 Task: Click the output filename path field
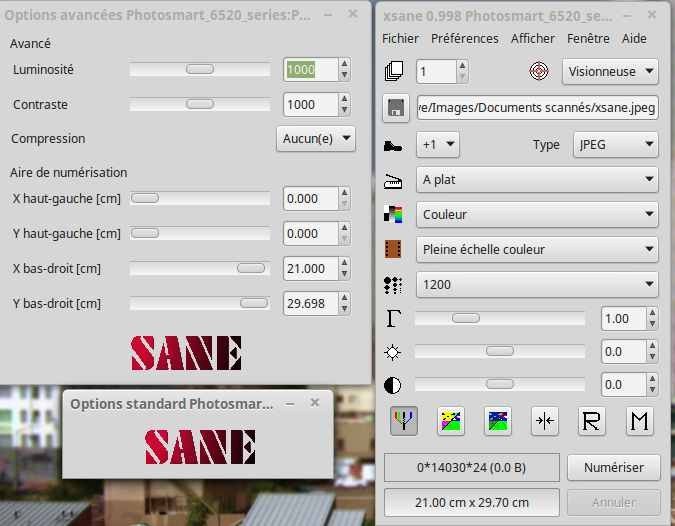537,108
